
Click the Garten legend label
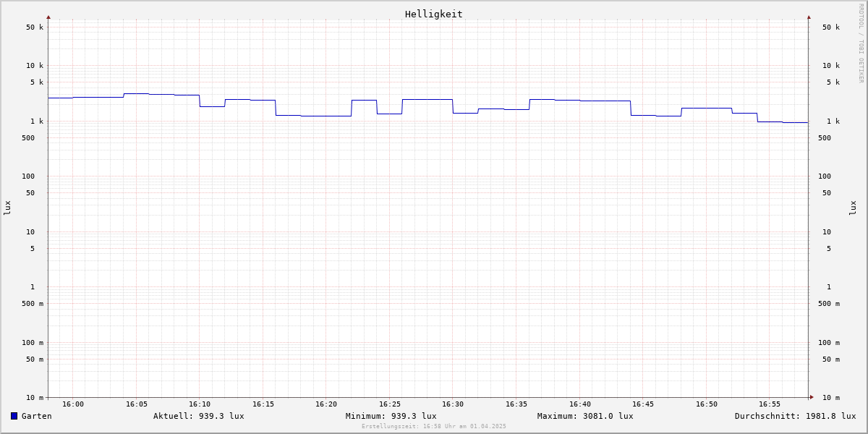pyautogui.click(x=37, y=416)
